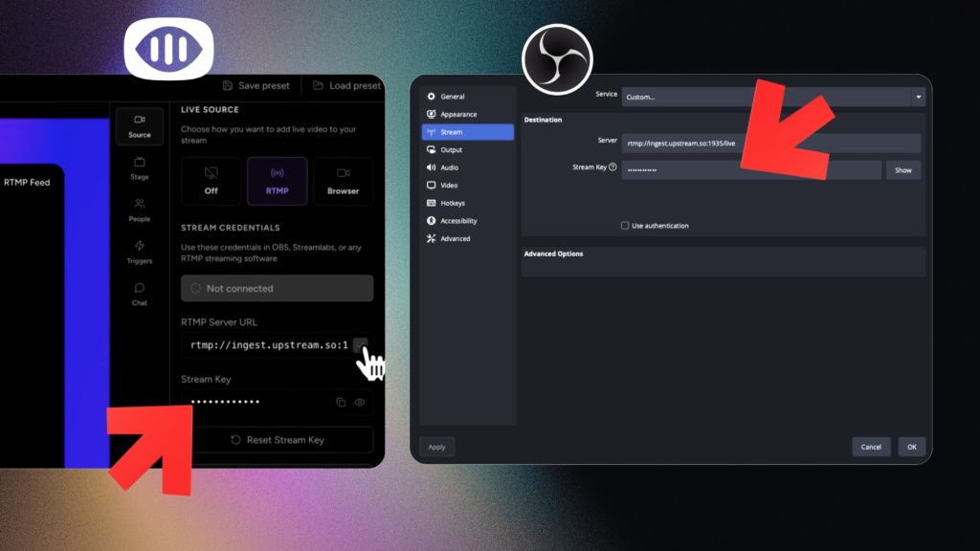This screenshot has width=980, height=551.
Task: Click the STREAM CREDENTIALS heading
Action: click(230, 228)
